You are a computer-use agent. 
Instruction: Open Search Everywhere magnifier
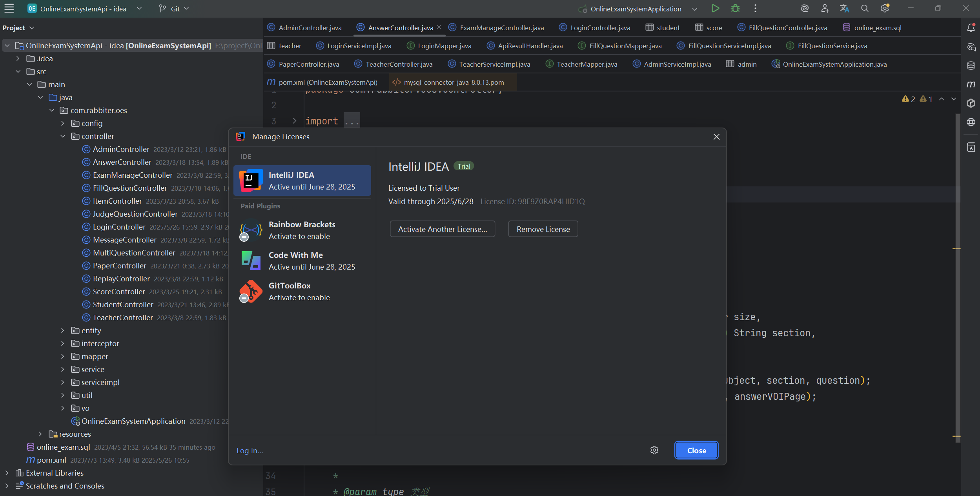[x=865, y=8]
